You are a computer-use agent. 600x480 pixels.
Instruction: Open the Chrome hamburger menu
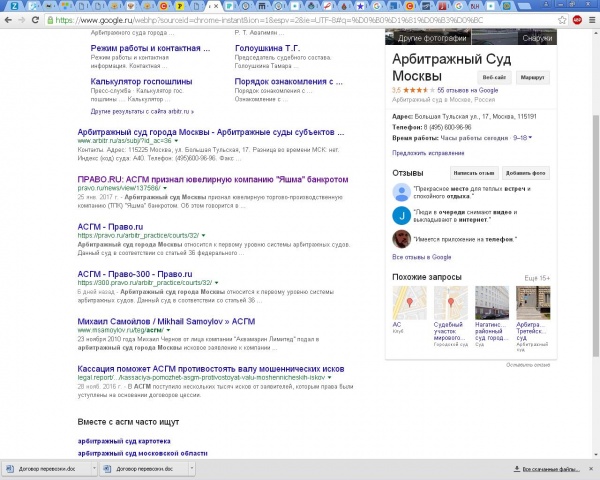592,20
